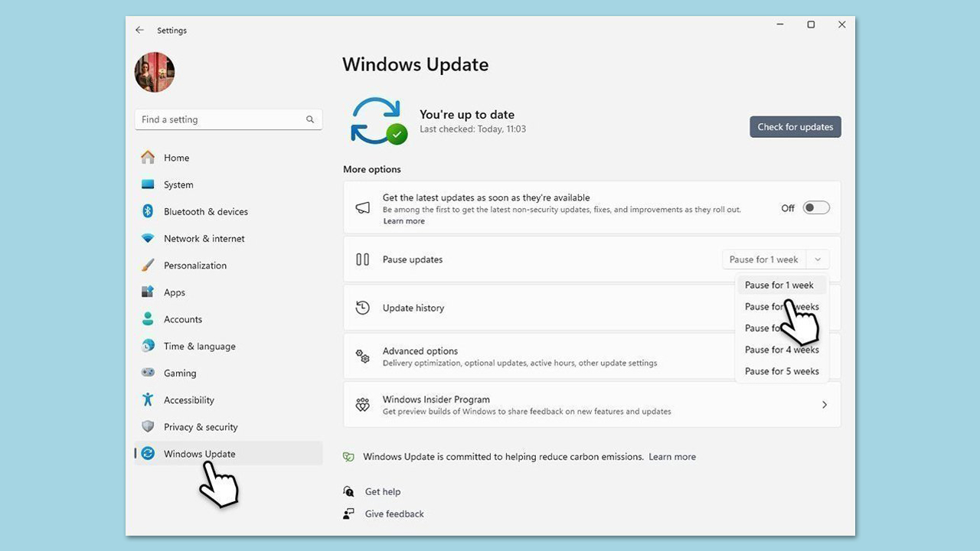This screenshot has height=551, width=980.
Task: Select Accessibility label in sidebar
Action: (x=189, y=399)
